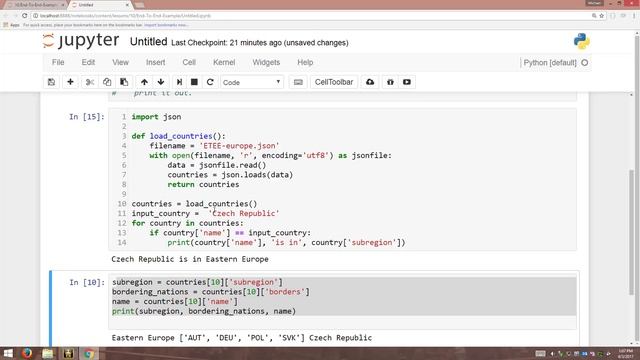Bookmark this page with star icon
Screen dimensions: 640x360
602,16
